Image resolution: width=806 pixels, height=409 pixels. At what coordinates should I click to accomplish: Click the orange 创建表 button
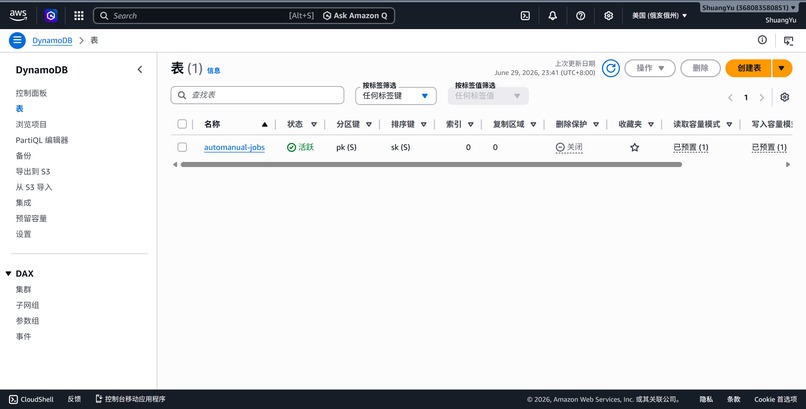(x=748, y=68)
